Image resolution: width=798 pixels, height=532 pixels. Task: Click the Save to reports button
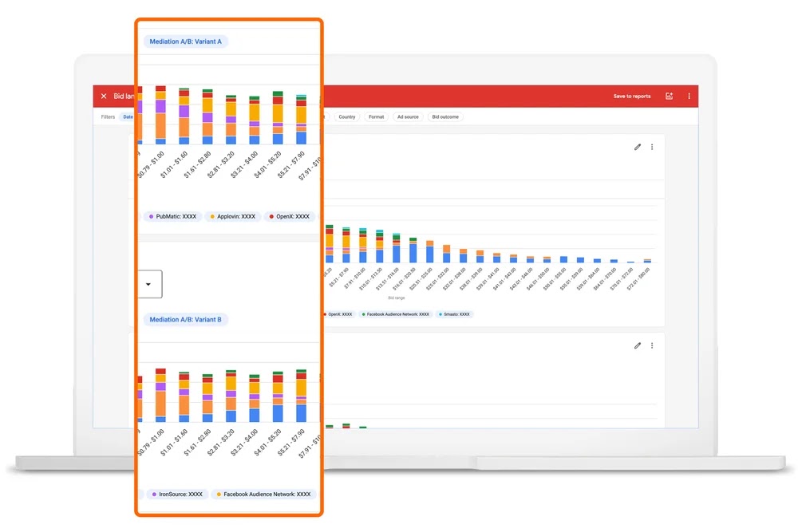[631, 97]
